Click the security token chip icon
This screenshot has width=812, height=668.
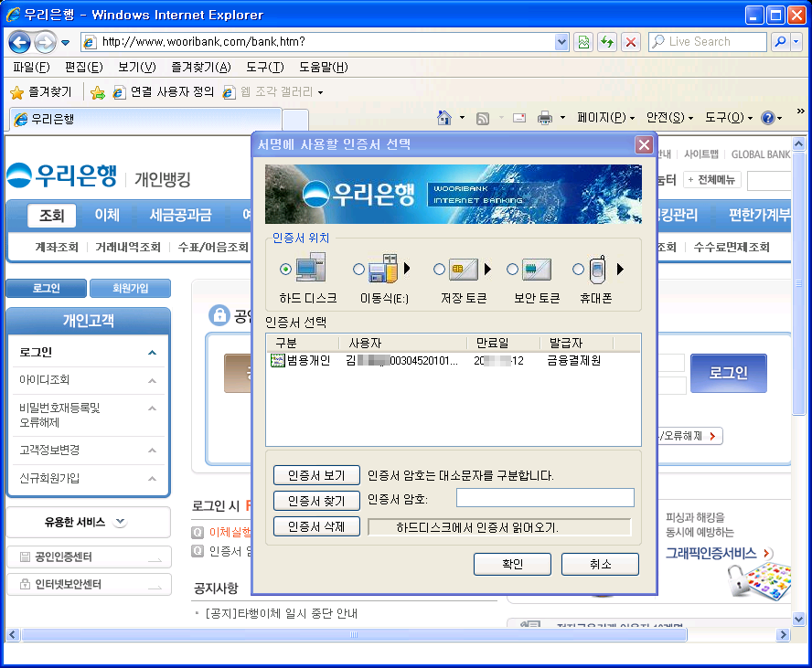pos(537,269)
